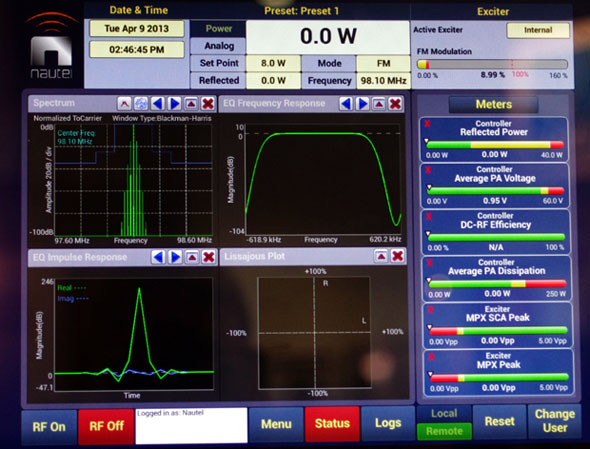Remove the Average PA Dissipation meter

point(430,263)
